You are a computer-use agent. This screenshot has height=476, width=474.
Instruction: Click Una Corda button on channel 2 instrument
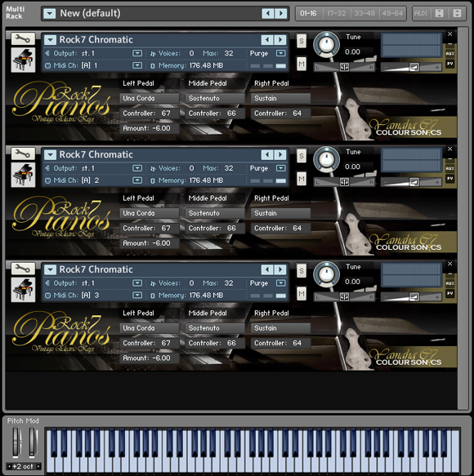(x=150, y=213)
